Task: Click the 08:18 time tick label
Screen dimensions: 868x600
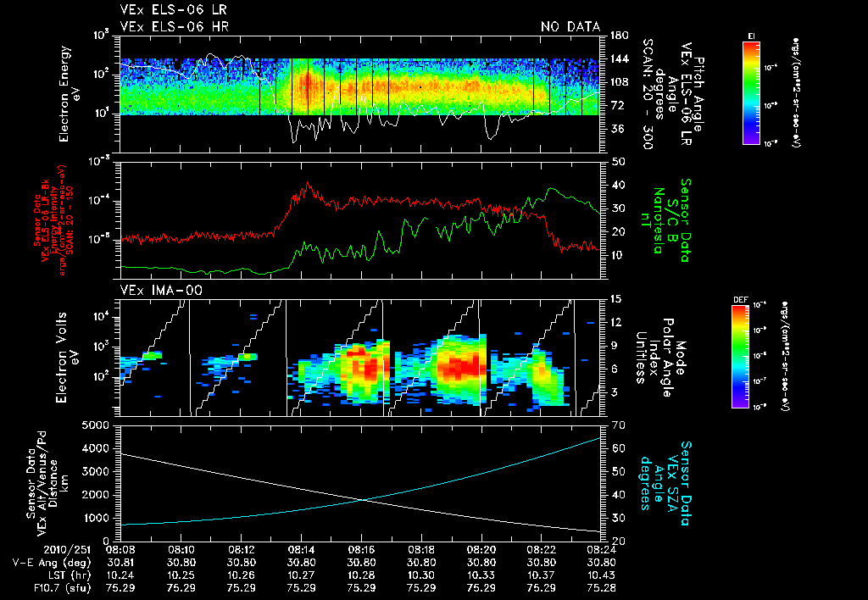Action: tap(421, 550)
